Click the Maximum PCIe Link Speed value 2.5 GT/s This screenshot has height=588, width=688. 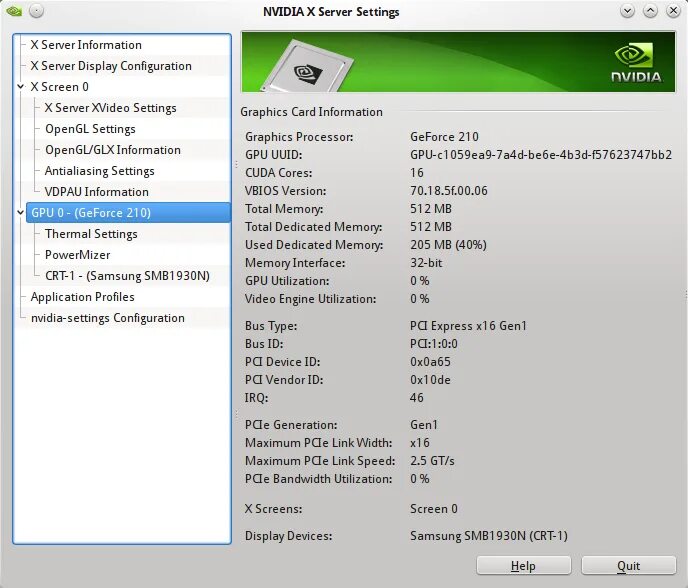point(432,461)
